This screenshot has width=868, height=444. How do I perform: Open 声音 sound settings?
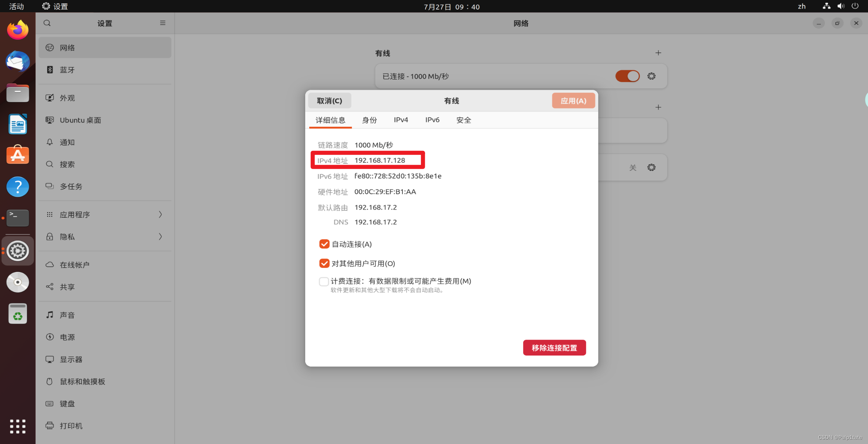(105, 315)
